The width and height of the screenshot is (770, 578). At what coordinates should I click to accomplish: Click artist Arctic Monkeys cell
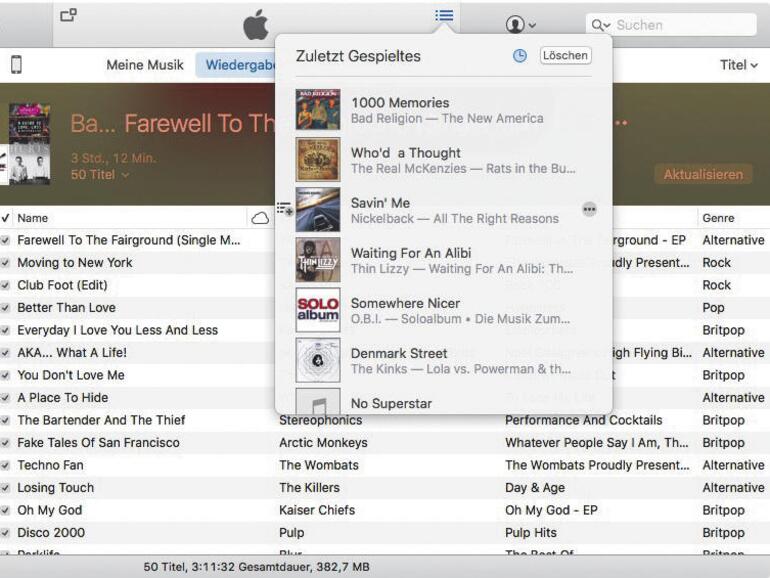[x=323, y=443]
